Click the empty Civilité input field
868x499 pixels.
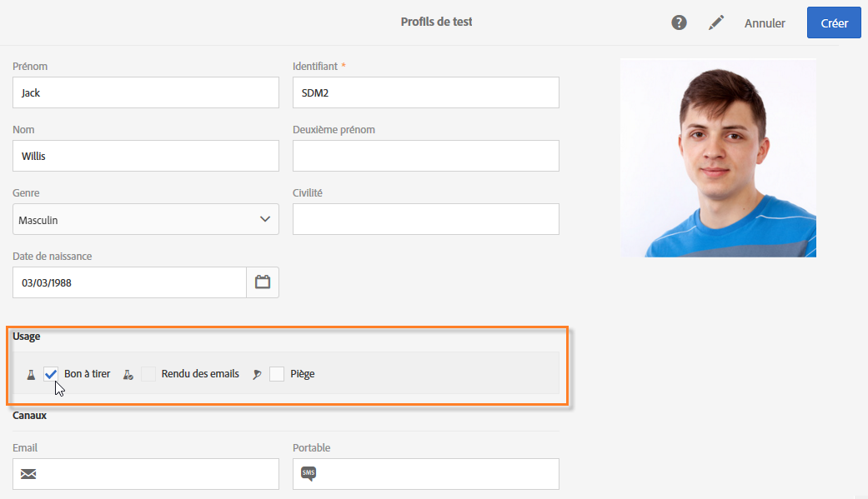click(x=425, y=219)
